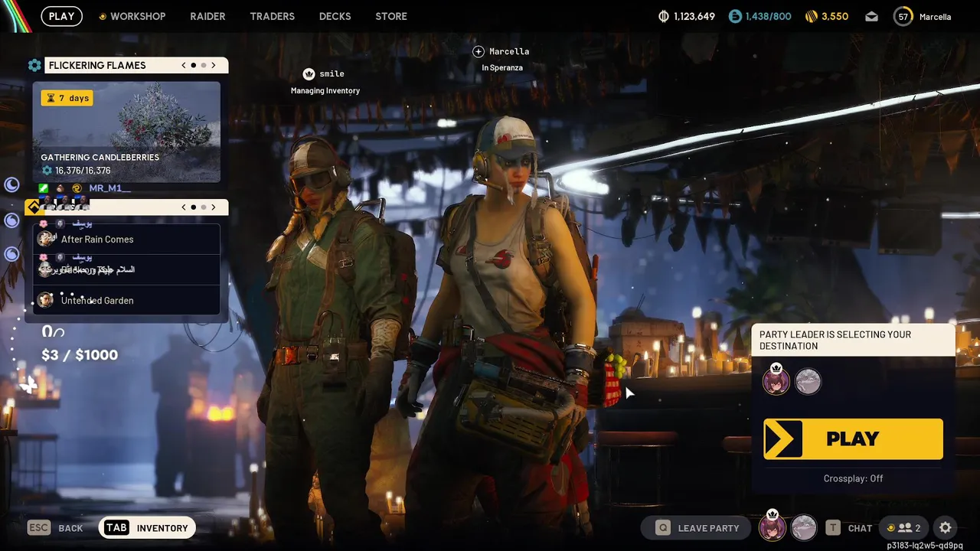Click the avatar beside After Rain Comes
980x551 pixels.
46,239
